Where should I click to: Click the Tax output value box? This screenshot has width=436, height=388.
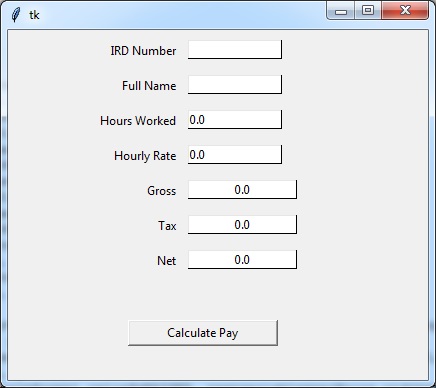pos(242,225)
